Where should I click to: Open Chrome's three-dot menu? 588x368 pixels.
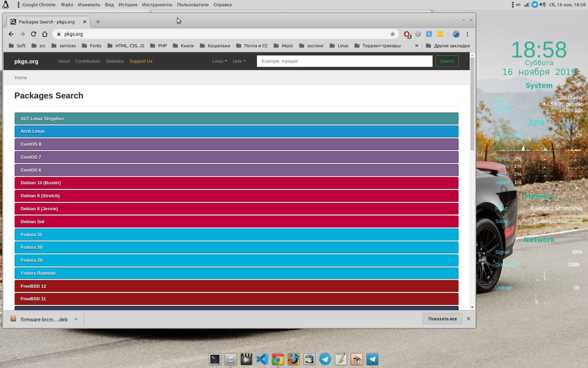[x=468, y=34]
